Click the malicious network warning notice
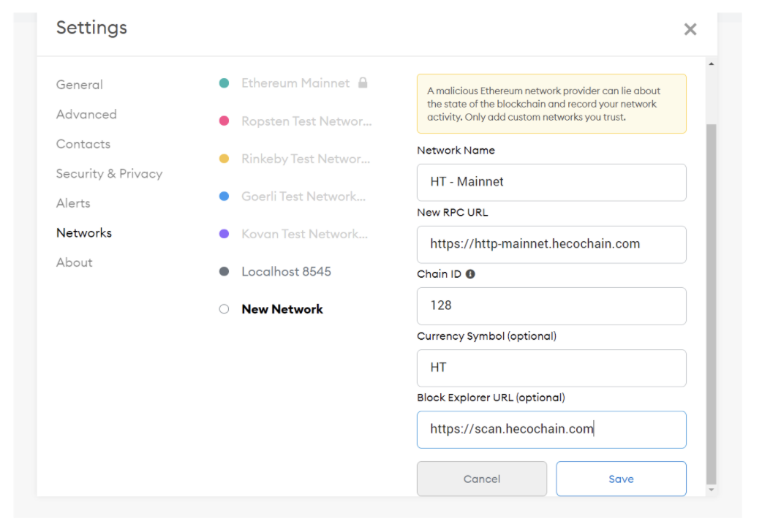This screenshot has width=762, height=532. click(x=551, y=104)
